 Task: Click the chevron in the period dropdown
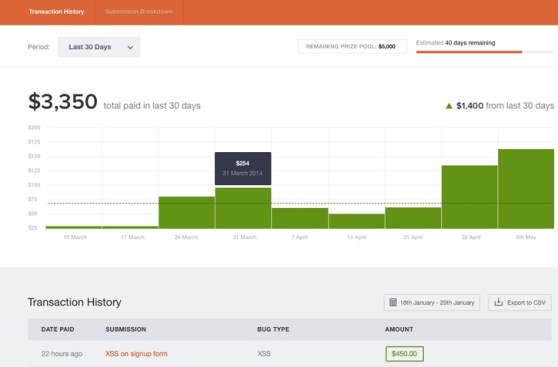pos(130,47)
